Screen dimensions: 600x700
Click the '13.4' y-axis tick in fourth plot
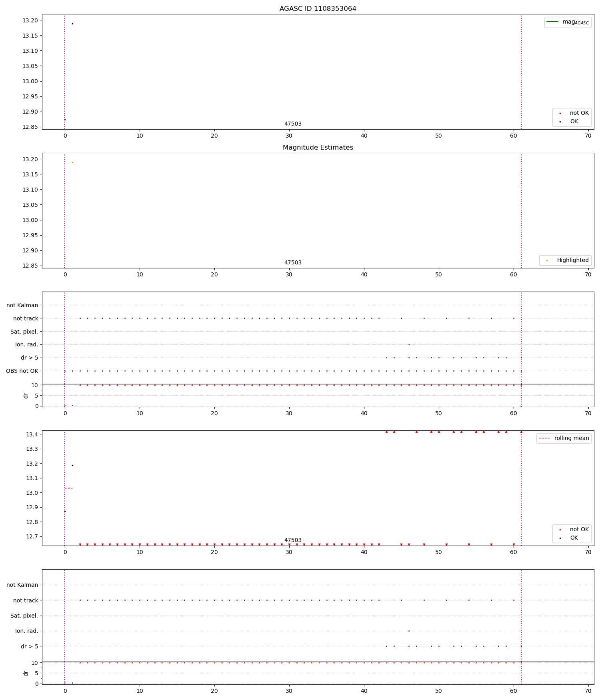pos(32,434)
